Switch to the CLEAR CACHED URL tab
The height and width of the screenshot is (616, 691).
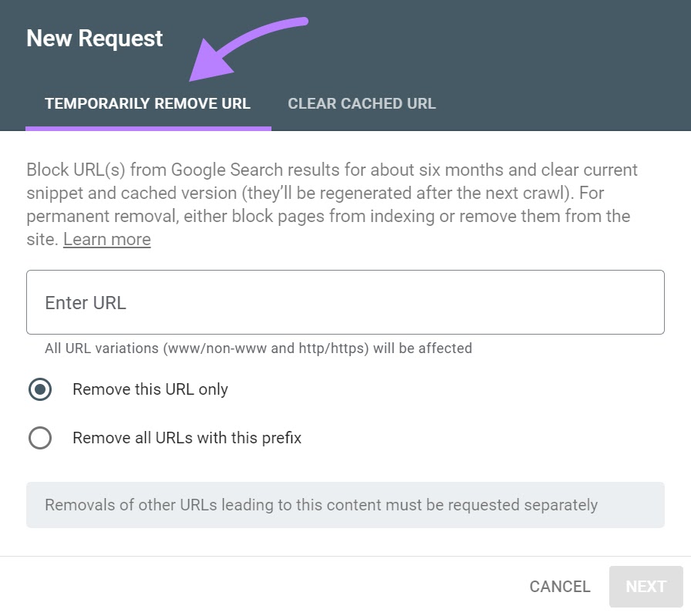coord(362,103)
